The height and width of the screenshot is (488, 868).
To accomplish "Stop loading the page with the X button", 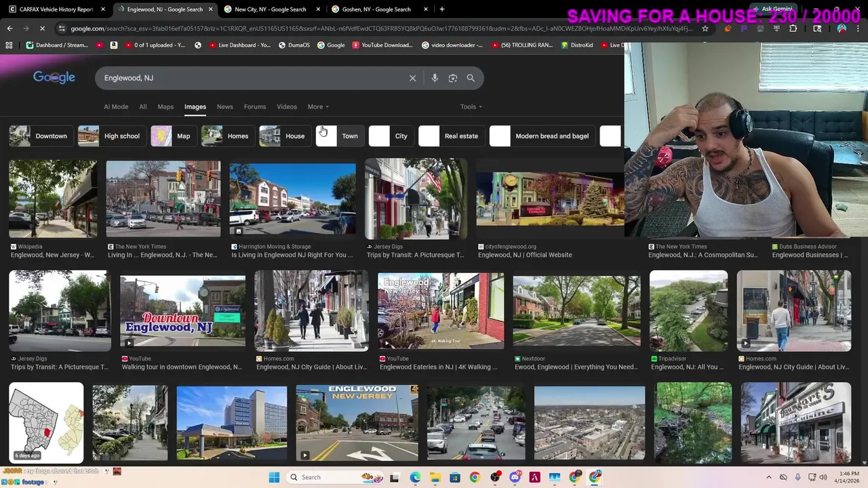I will [x=42, y=28].
